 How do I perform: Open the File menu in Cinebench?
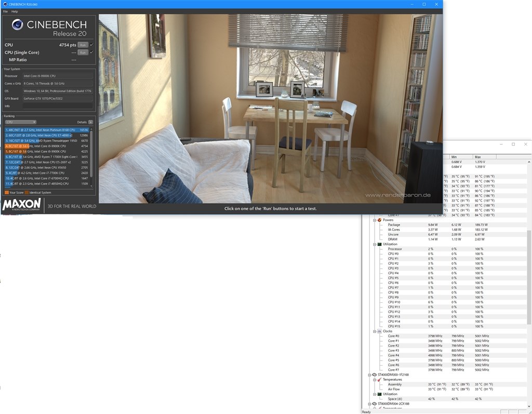[5, 11]
